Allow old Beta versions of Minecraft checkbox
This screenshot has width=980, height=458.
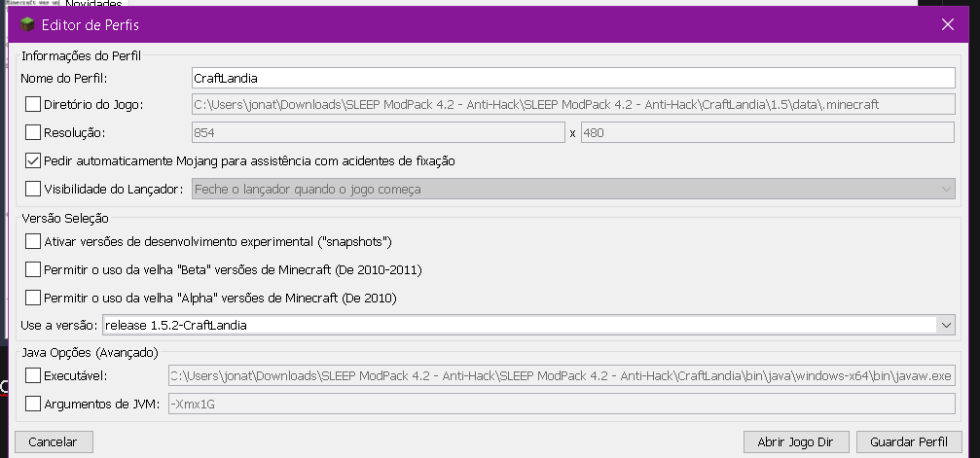point(32,270)
